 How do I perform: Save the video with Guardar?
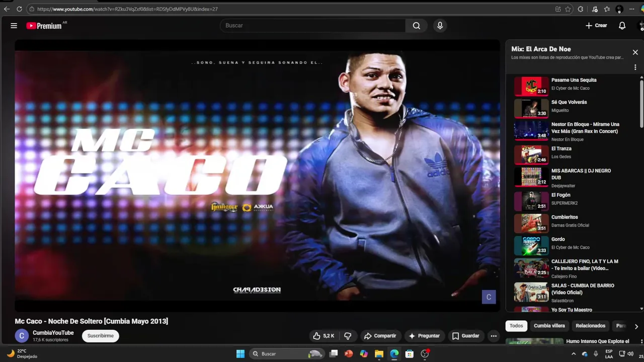tap(465, 336)
